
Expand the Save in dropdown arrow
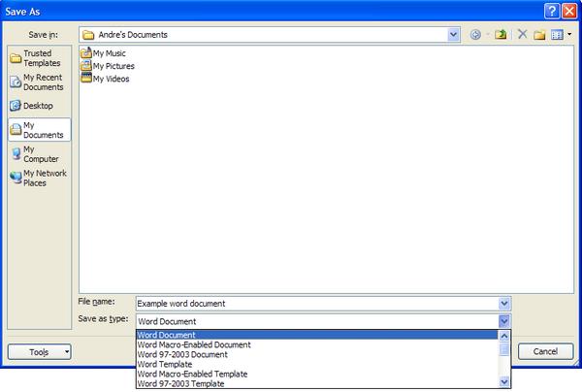coord(453,35)
